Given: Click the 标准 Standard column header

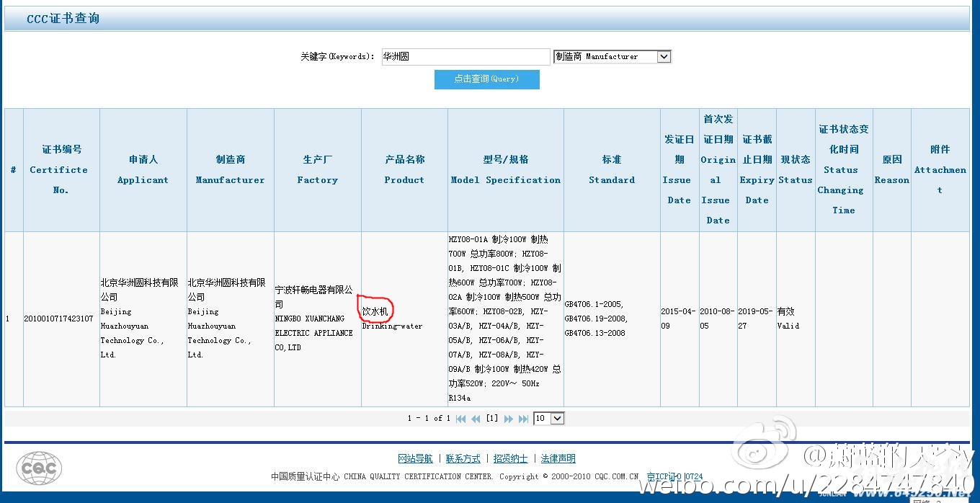Looking at the screenshot, I should point(612,170).
